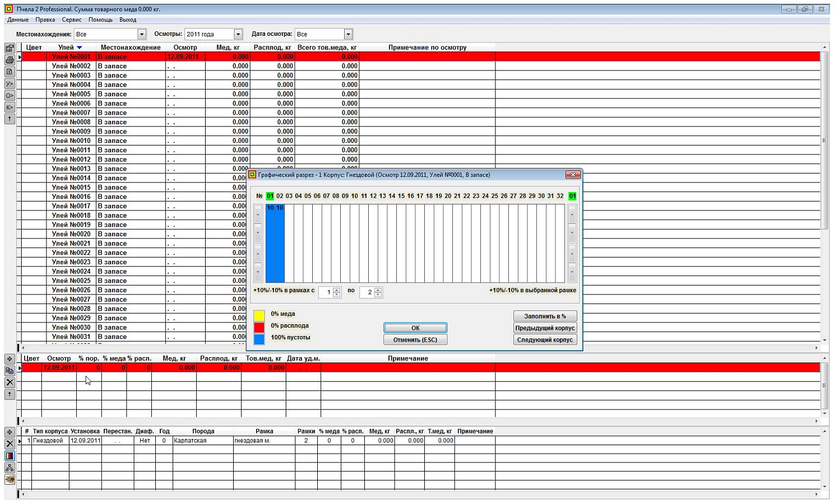
Task: Select the yellow honey color swatch
Action: click(x=259, y=315)
